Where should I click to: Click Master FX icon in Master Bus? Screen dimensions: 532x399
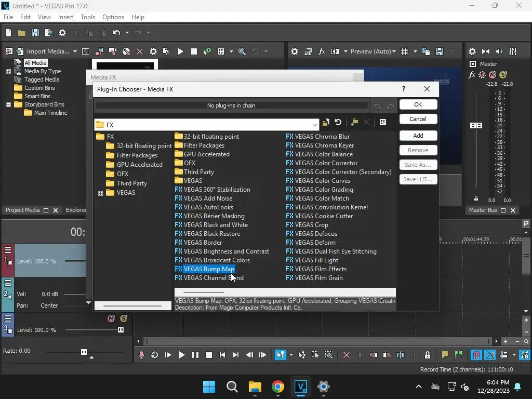click(x=472, y=75)
